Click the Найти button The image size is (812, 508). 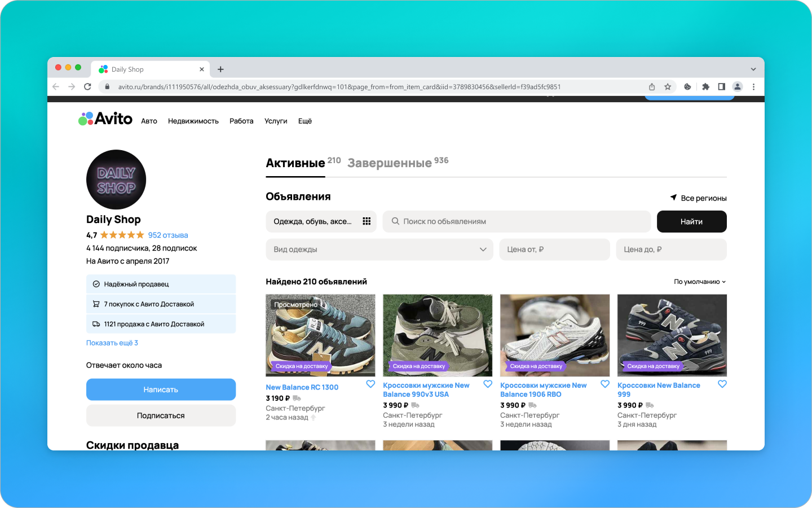tap(692, 221)
